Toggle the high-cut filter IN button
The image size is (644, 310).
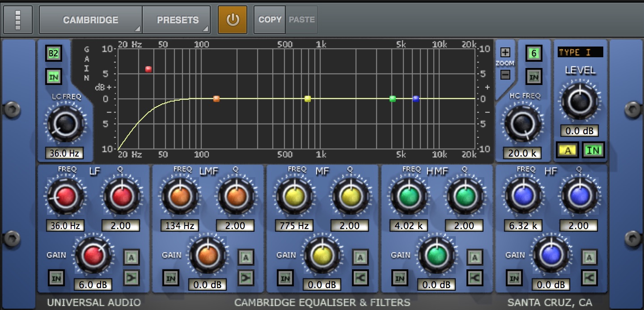(534, 77)
